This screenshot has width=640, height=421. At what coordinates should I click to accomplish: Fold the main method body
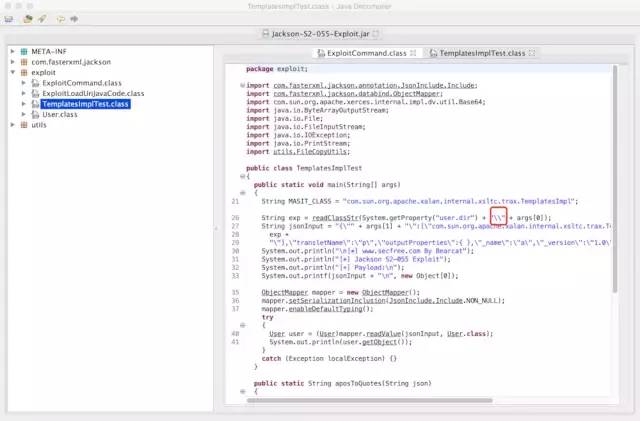[242, 193]
